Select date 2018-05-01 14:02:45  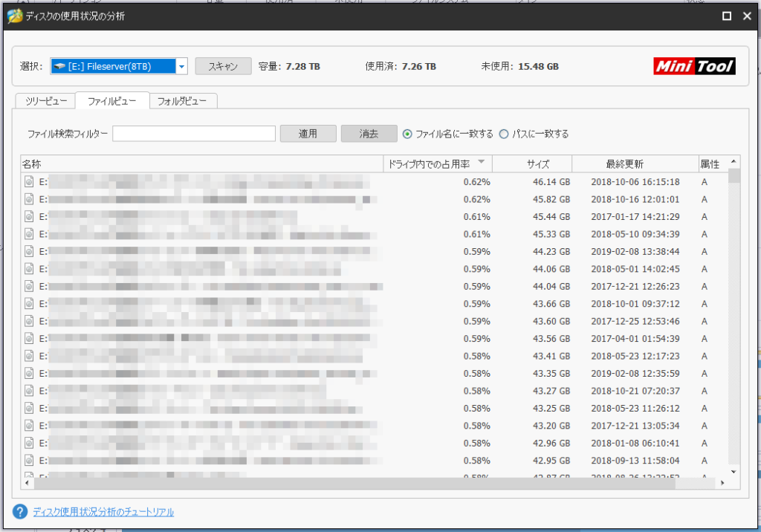tap(635, 269)
